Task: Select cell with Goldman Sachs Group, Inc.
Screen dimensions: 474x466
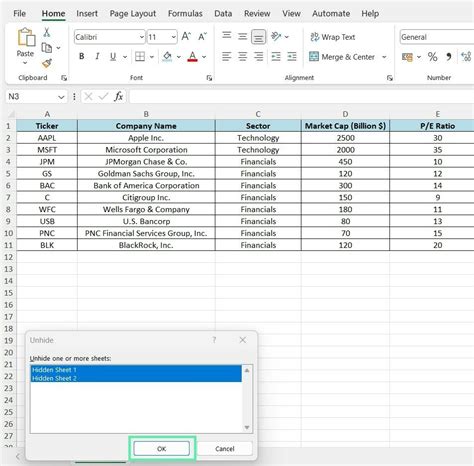Action: [x=146, y=174]
